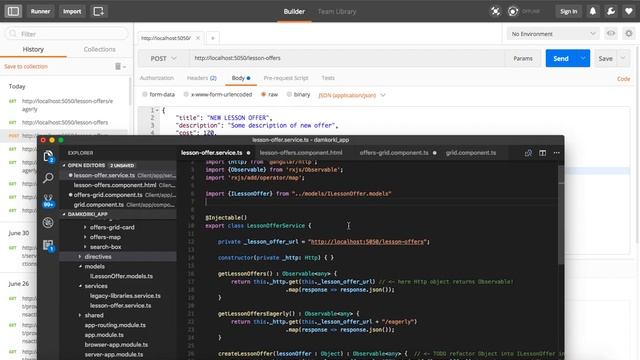Open the Send button dropdown arrow
This screenshot has width=640, height=360.
583,58
